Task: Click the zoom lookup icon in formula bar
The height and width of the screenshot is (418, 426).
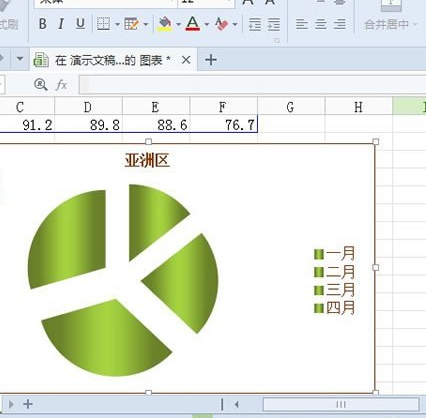Action: pyautogui.click(x=40, y=85)
